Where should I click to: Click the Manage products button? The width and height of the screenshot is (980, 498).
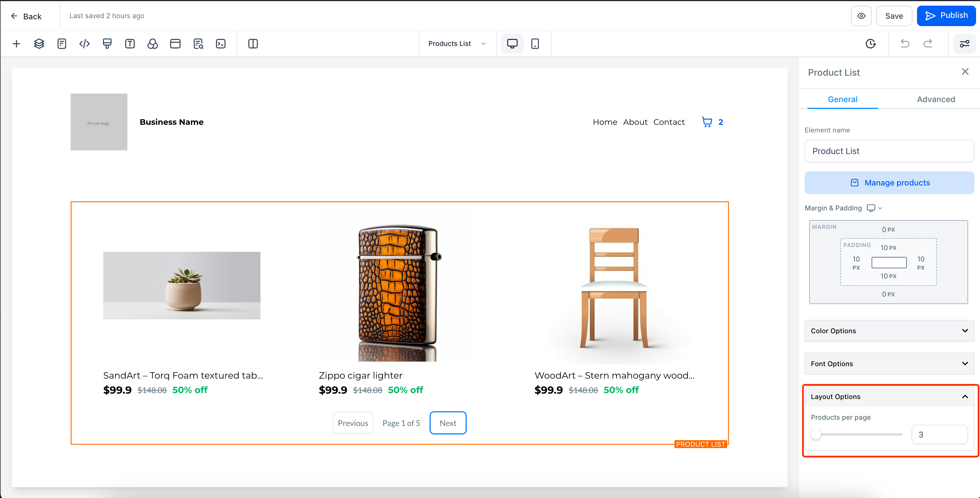click(889, 183)
